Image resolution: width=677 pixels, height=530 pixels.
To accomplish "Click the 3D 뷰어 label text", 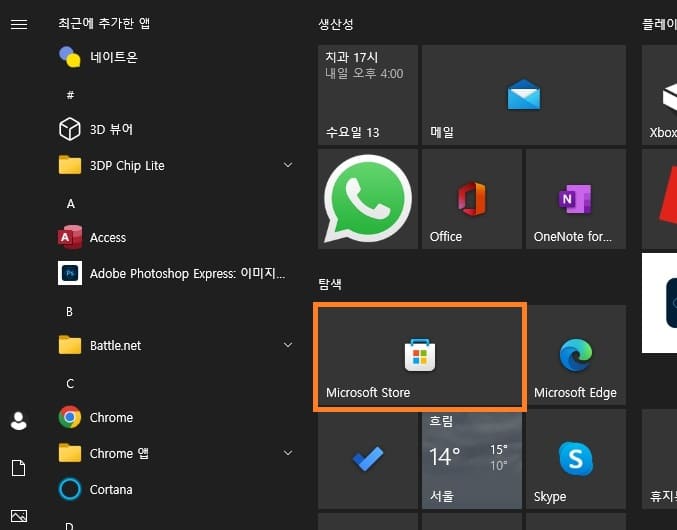I will (x=111, y=129).
